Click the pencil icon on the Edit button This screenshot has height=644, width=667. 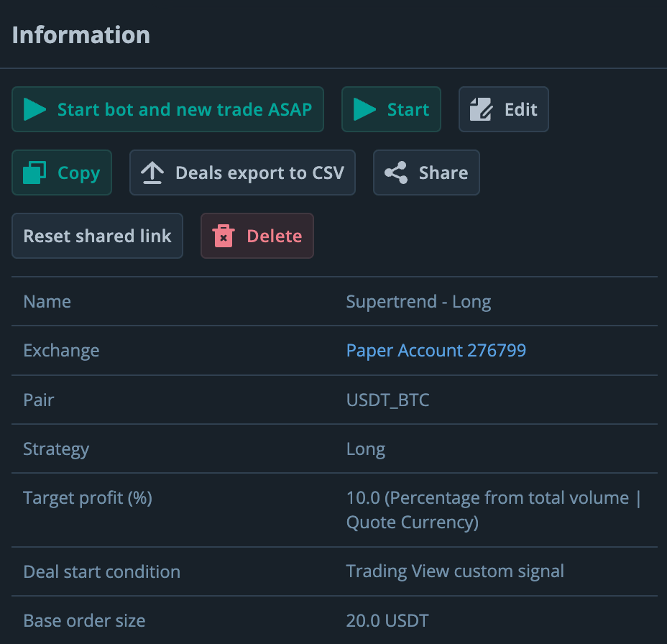481,110
